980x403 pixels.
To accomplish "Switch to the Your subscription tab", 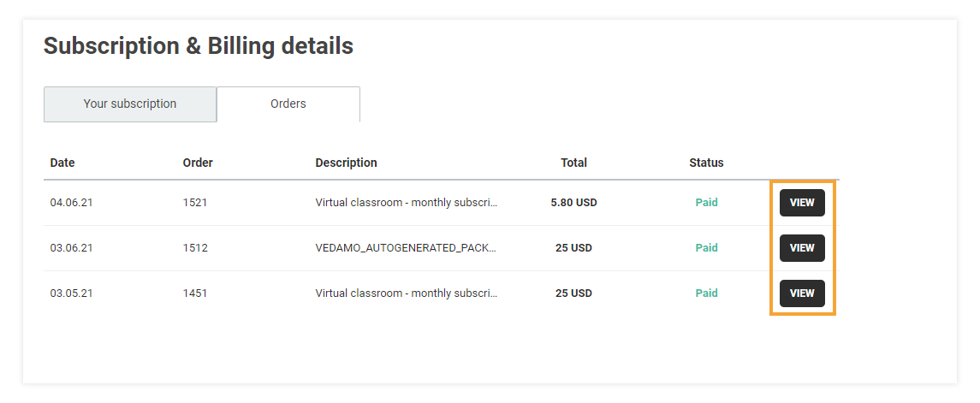I will click(130, 104).
